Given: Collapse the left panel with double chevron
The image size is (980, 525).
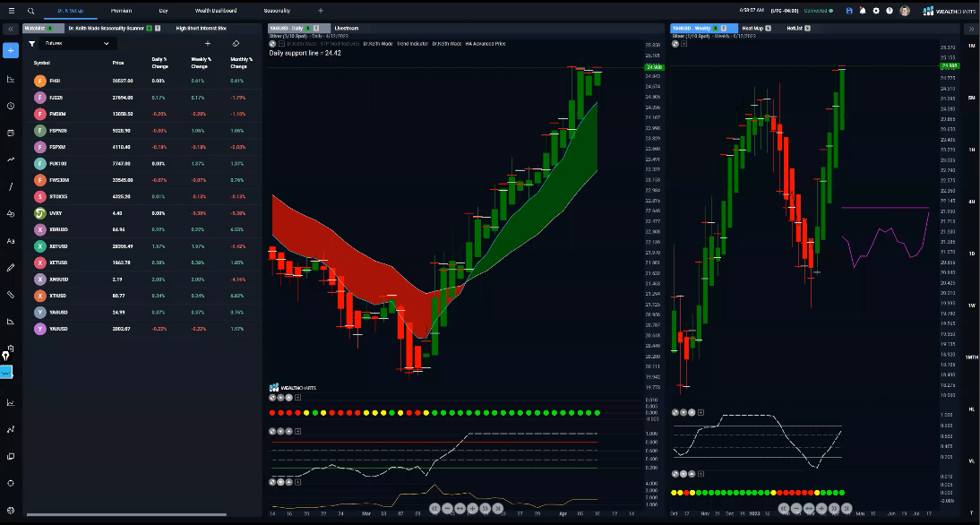Looking at the screenshot, I should 11,29.
